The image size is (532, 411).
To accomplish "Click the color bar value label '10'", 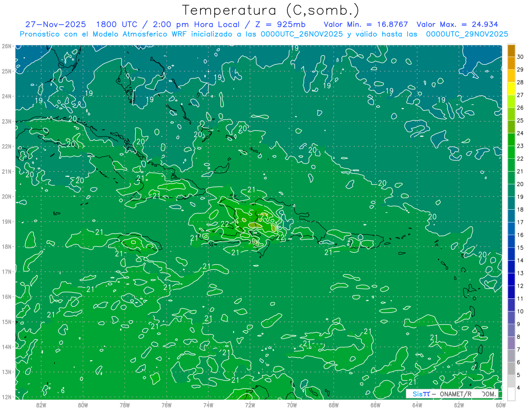I will (520, 311).
